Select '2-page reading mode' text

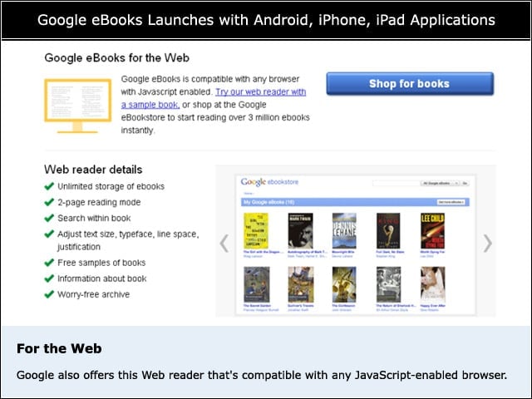99,202
